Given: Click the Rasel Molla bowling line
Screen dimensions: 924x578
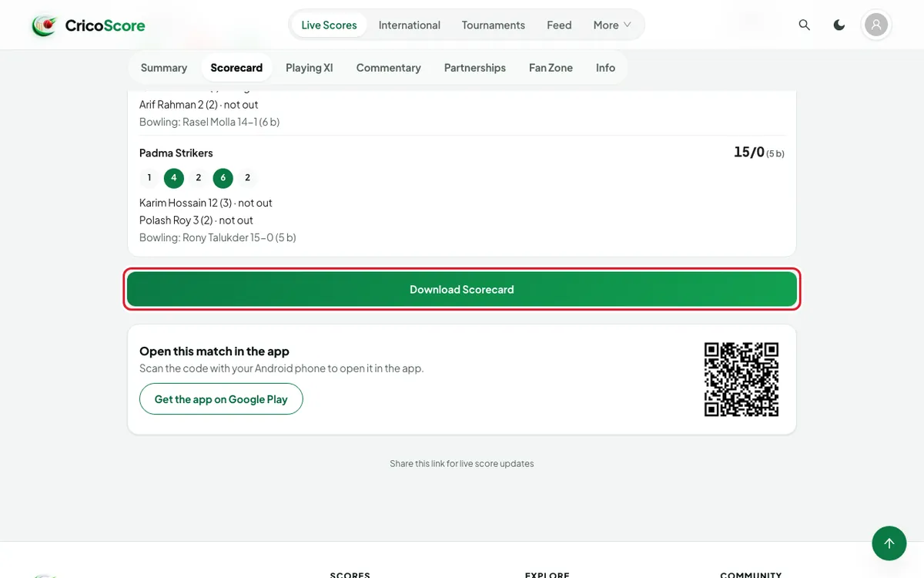Looking at the screenshot, I should (209, 122).
